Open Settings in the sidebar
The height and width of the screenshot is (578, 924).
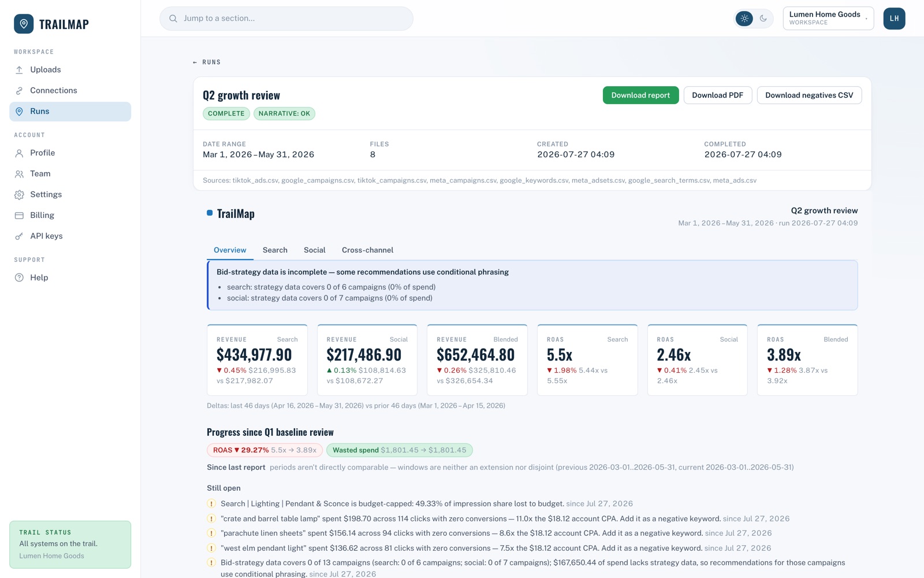tap(70, 195)
